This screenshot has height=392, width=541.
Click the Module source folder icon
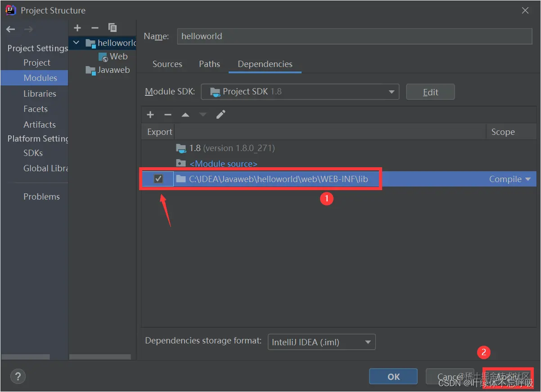pos(181,164)
